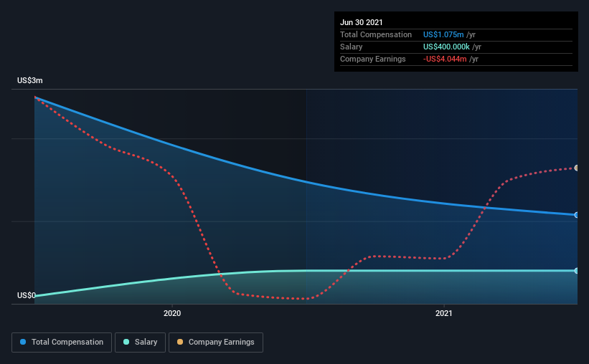Select the Total Compensation endpoint marker on chart
This screenshot has width=589, height=364.
577,215
